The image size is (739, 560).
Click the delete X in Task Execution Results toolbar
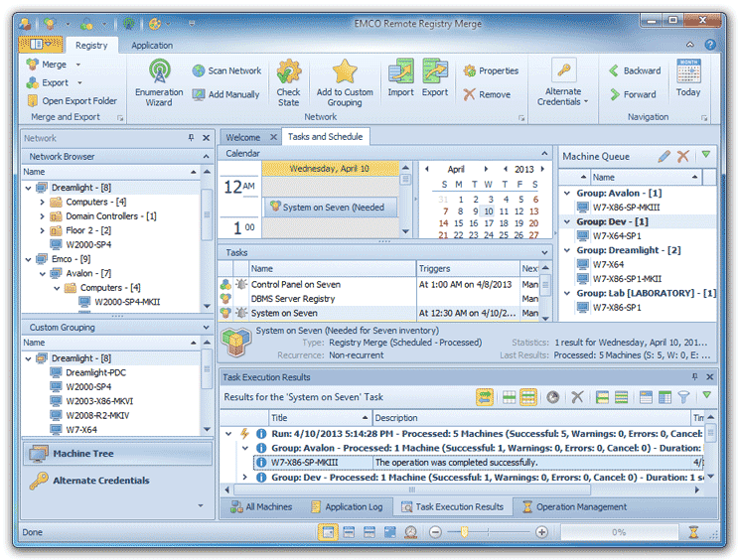click(x=577, y=397)
